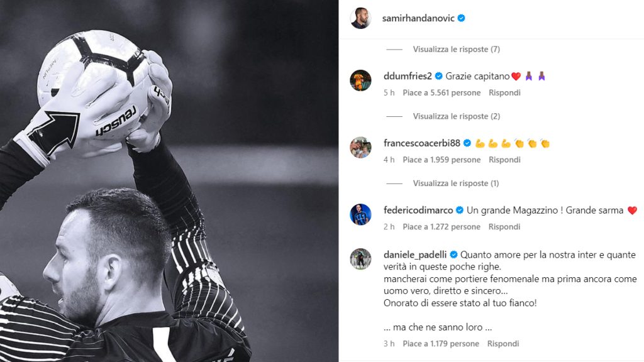View 5.561 likes on ddumfries2 comment
The image size is (644, 362).
pos(441,93)
